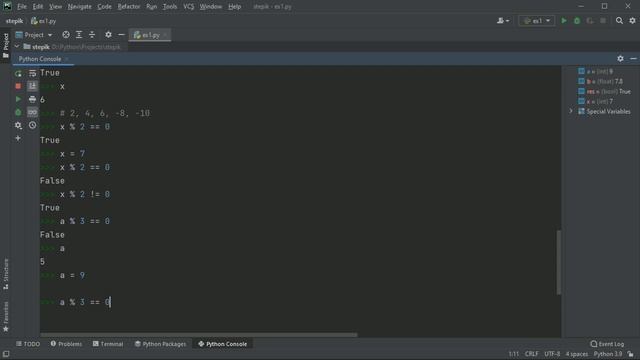The width and height of the screenshot is (640, 360).
Task: Browse console history clock icon
Action: point(32,125)
